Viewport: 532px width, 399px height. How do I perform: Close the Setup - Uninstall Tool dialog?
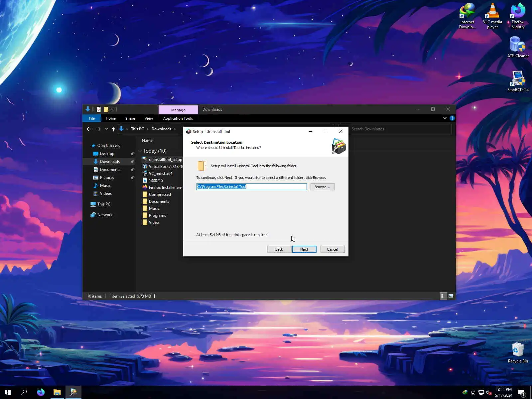point(341,131)
